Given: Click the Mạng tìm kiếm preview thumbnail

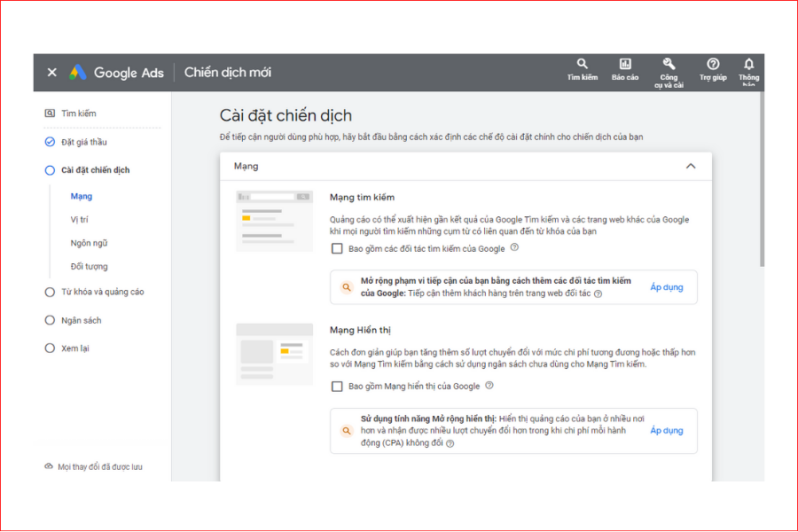Looking at the screenshot, I should point(274,221).
